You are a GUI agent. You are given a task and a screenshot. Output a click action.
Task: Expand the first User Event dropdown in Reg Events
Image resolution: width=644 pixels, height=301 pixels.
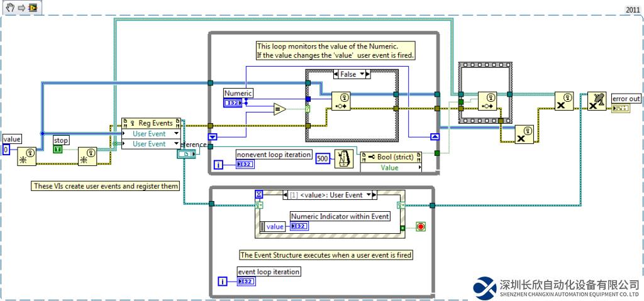pyautogui.click(x=176, y=134)
